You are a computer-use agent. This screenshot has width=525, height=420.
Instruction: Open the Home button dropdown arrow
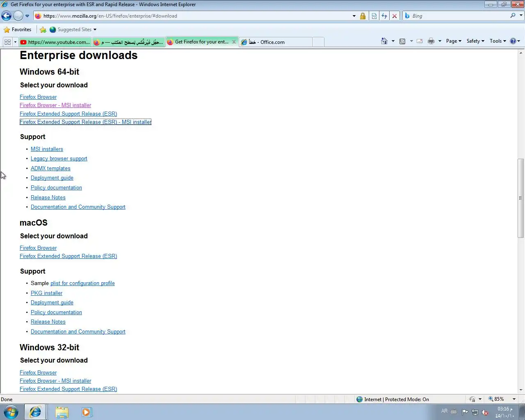(x=393, y=41)
